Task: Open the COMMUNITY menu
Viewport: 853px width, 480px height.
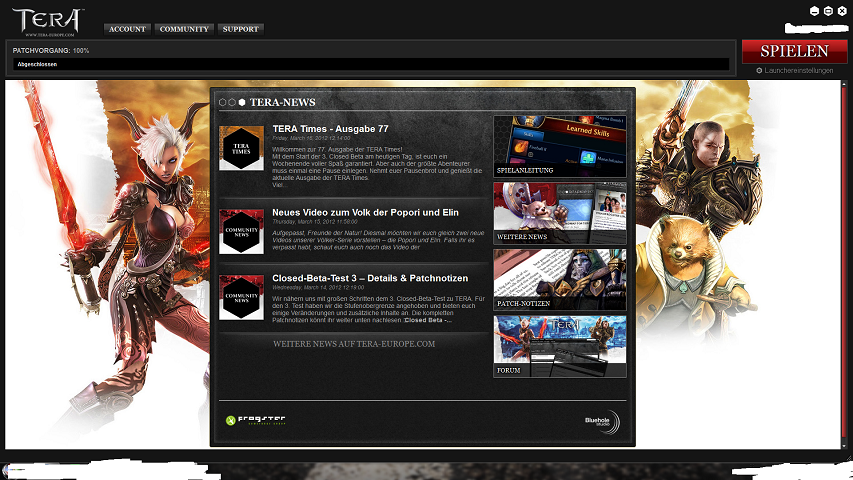Action: click(184, 29)
